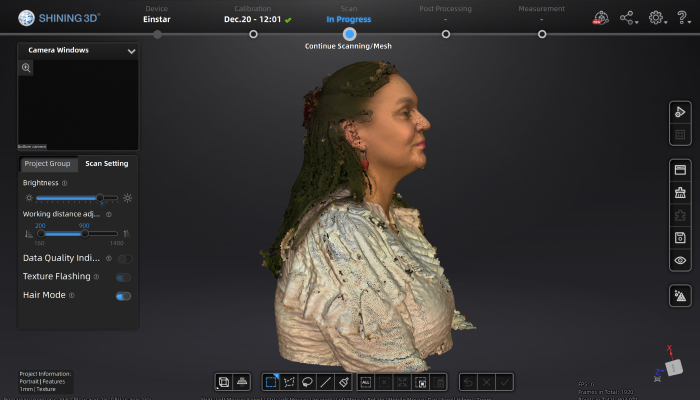Open the new 3D community icon with red badge
Screen dimensions: 700x400
click(601, 18)
